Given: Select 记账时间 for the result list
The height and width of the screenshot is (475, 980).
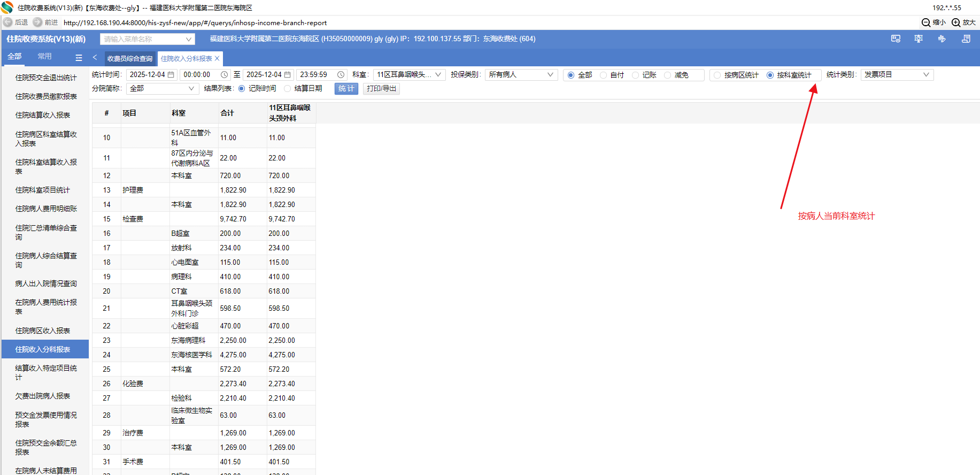Looking at the screenshot, I should [242, 89].
